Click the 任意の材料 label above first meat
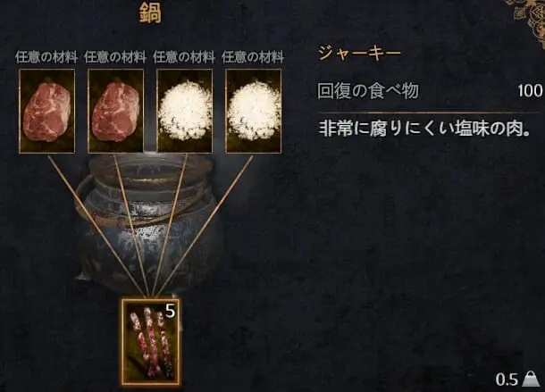 tap(46, 57)
